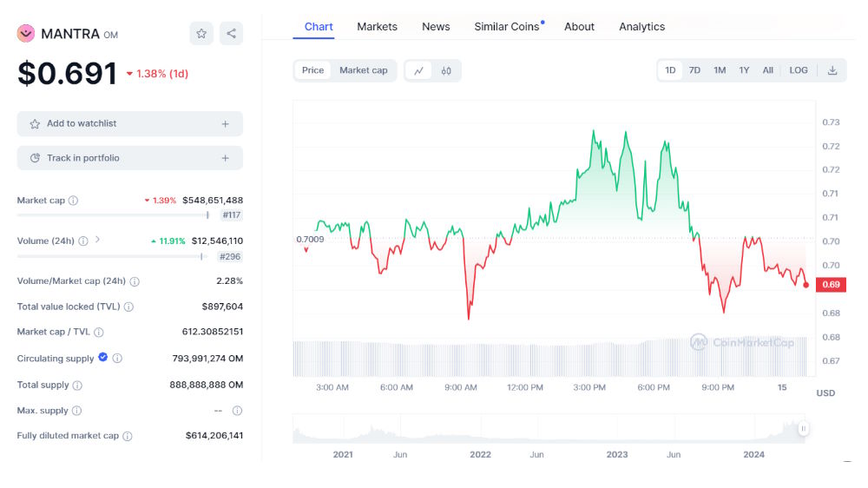Star MANTRA as a favorite
Image resolution: width=868 pixels, height=488 pixels.
(201, 34)
